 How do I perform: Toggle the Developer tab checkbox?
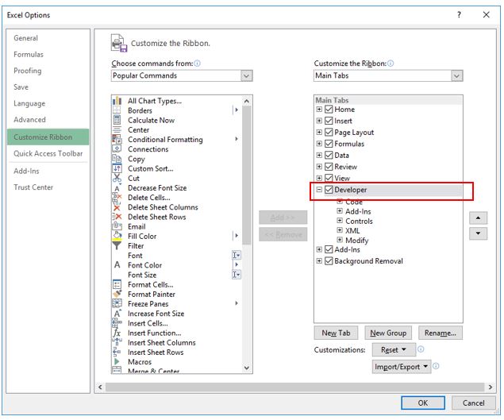point(329,190)
